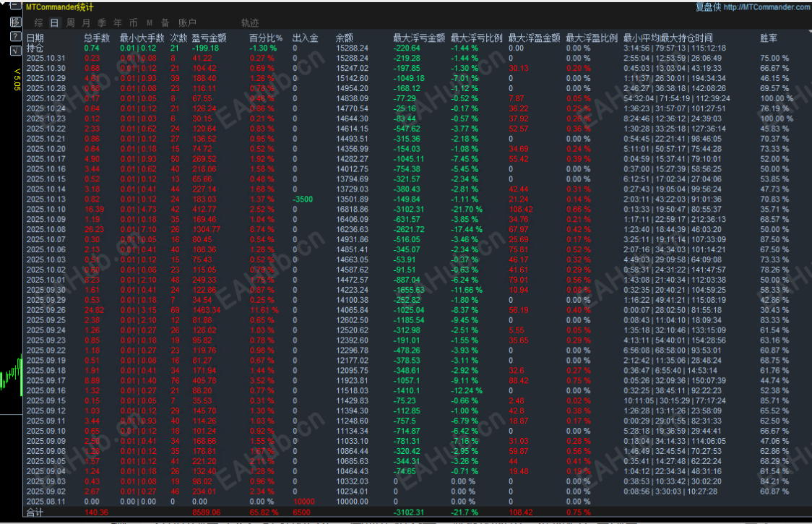Image resolution: width=812 pixels, height=524 pixels.
Task: Click the -3500 withdrawal value
Action: tap(303, 199)
